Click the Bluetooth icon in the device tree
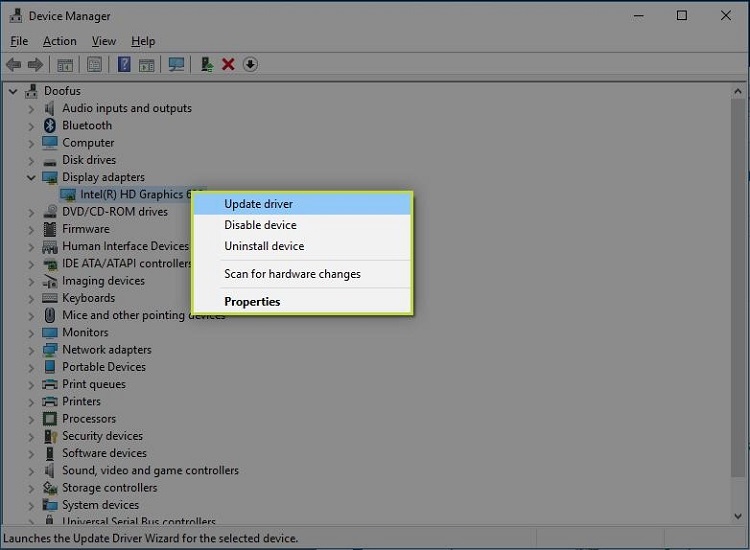This screenshot has height=550, width=750. tap(50, 125)
